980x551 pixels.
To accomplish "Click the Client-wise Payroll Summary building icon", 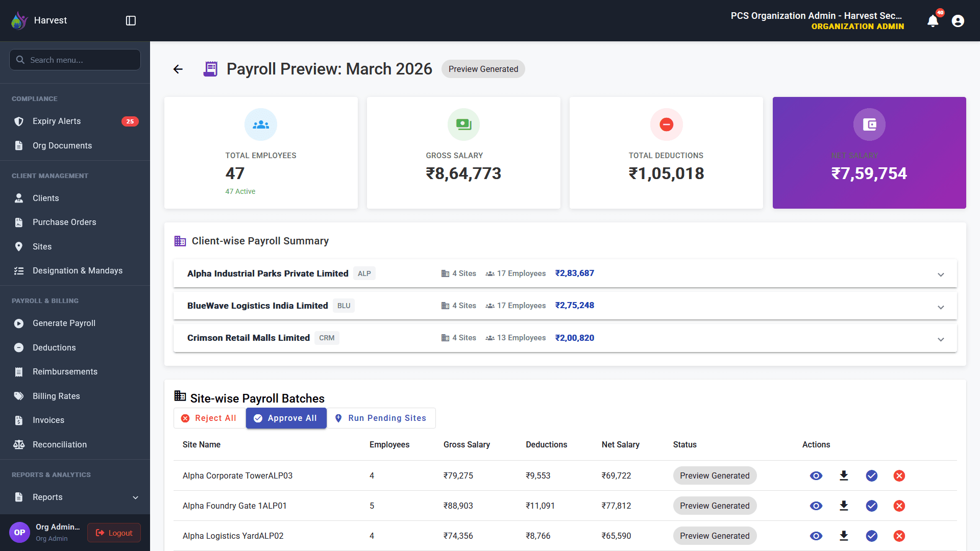I will (180, 241).
